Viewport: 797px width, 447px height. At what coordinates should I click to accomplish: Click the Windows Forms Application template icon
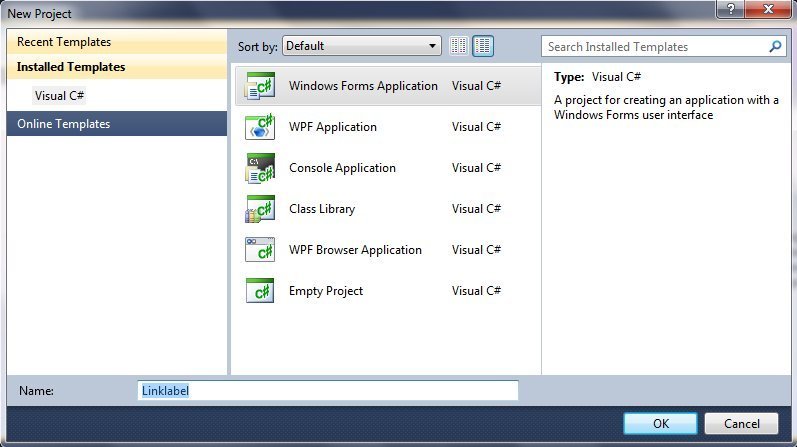tap(260, 86)
